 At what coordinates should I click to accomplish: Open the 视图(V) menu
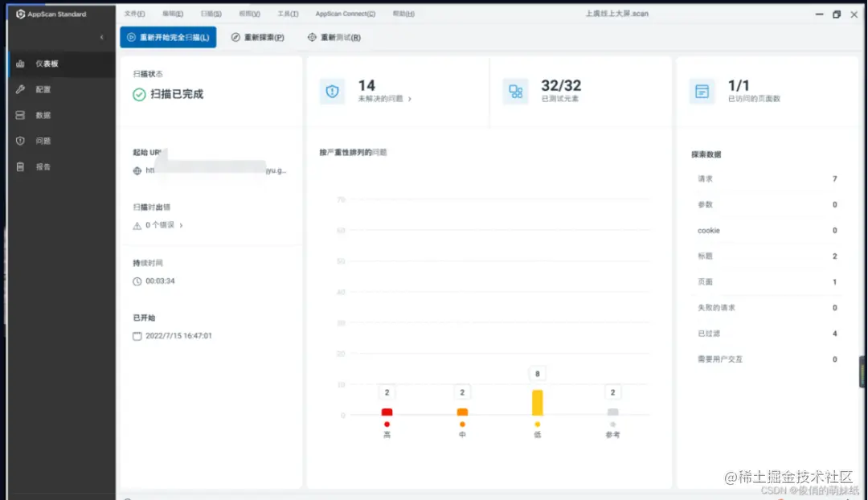click(x=250, y=14)
